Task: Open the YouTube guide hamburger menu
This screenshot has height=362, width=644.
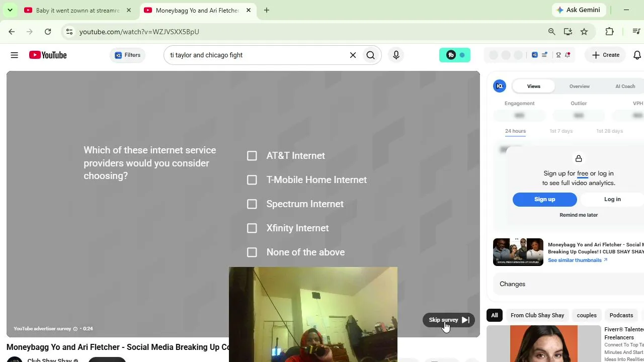Action: coord(14,55)
